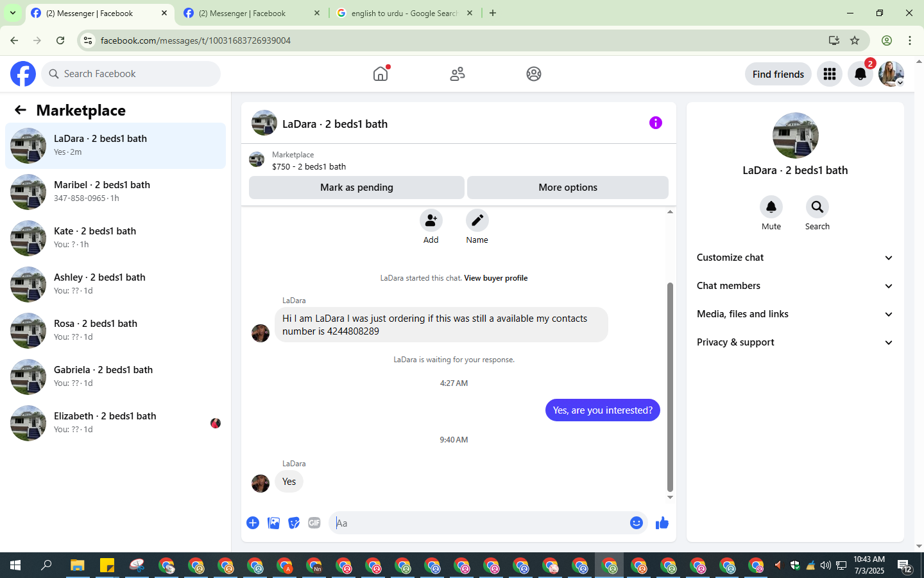924x578 pixels.
Task: Open Chrome tab search dropdown
Action: point(12,13)
